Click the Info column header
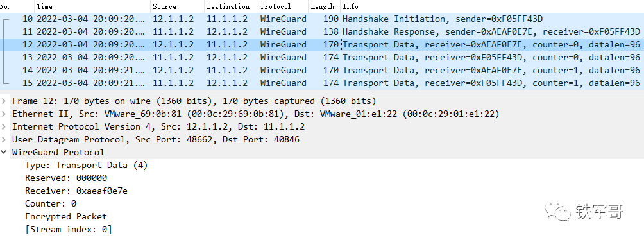644x240 pixels. pos(492,6)
